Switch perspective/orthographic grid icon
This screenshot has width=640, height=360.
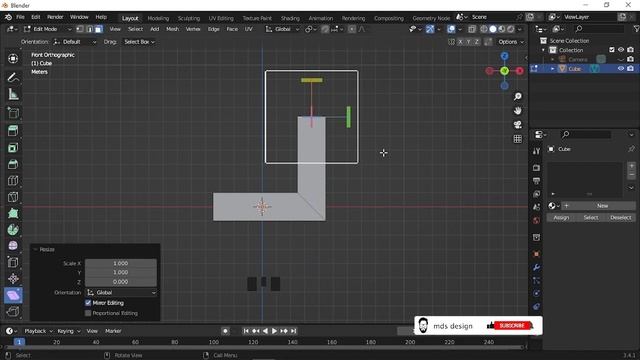coord(518,139)
